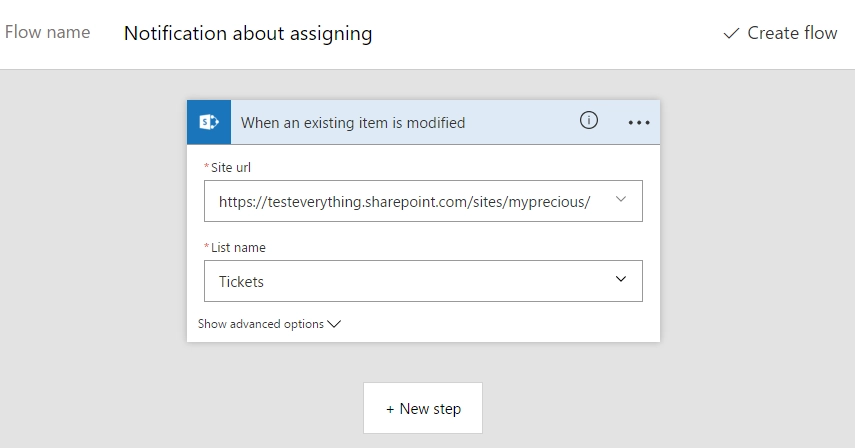
Task: Click the 'Site url' label
Action: click(x=231, y=167)
